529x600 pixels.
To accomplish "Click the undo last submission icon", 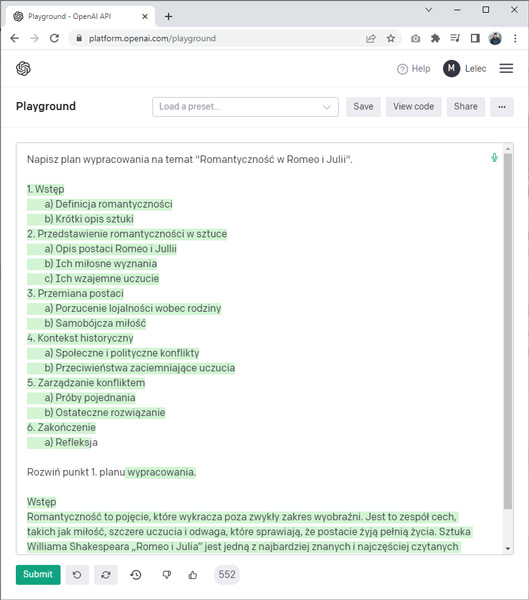I will (x=77, y=575).
